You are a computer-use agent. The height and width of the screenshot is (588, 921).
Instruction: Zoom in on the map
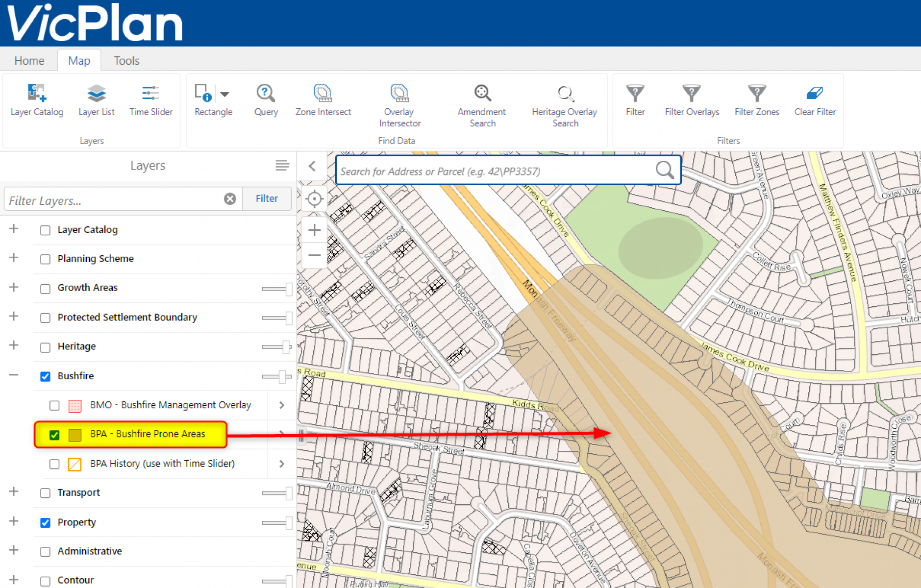[x=314, y=230]
